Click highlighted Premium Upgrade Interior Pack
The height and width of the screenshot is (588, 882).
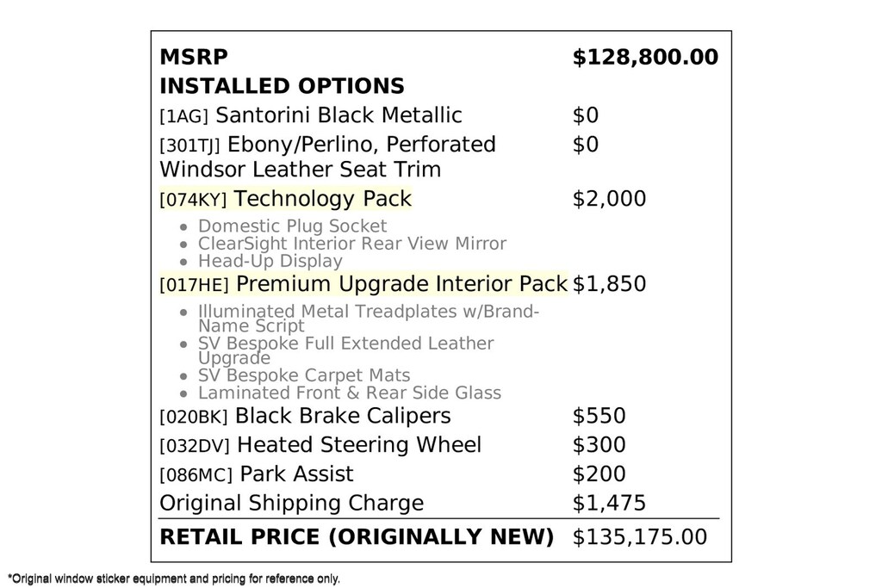point(364,284)
